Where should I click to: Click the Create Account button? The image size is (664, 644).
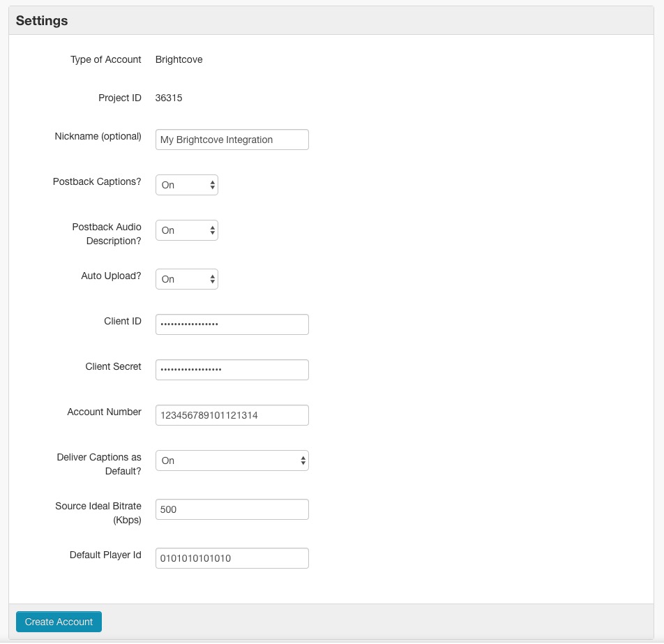click(59, 622)
